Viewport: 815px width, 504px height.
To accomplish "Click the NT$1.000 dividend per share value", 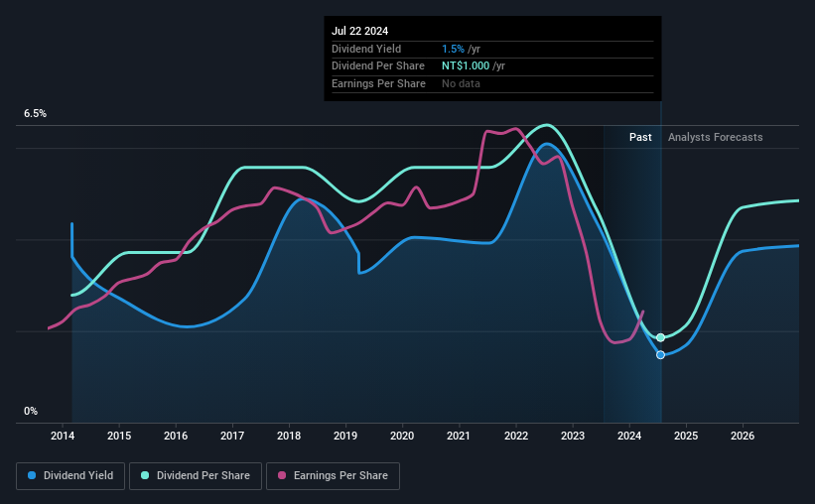I will [466, 66].
